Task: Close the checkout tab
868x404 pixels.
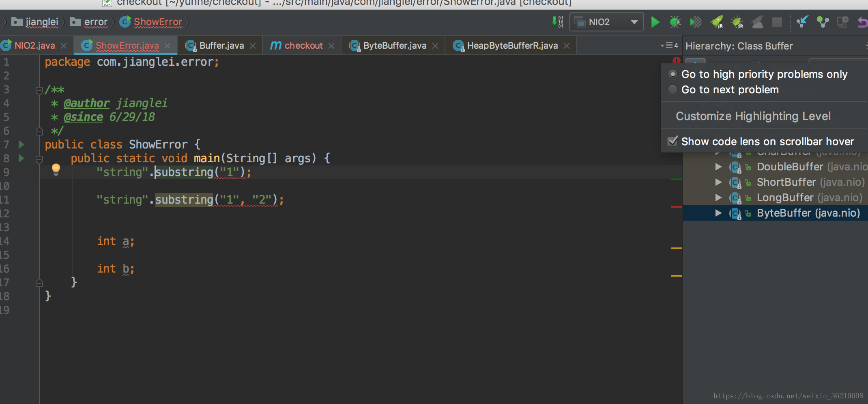Action: (331, 46)
